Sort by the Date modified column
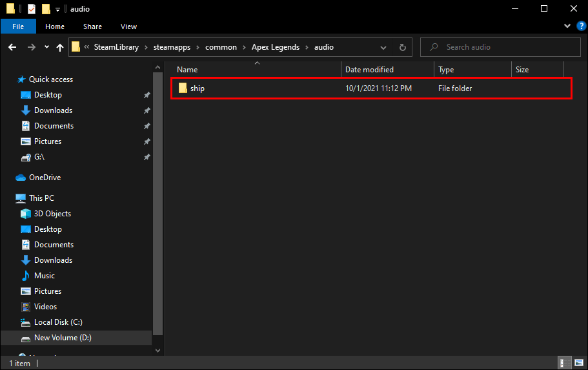 coord(369,70)
